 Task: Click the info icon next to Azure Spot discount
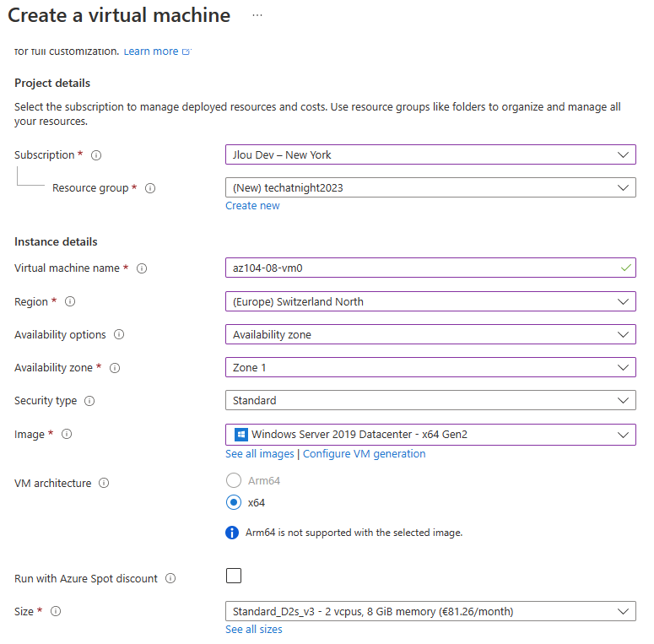(170, 578)
